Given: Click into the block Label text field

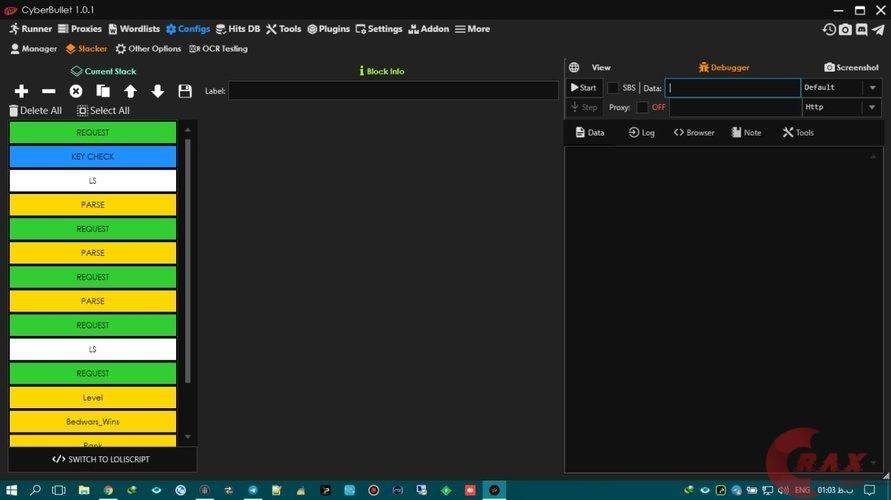Looking at the screenshot, I should [393, 91].
